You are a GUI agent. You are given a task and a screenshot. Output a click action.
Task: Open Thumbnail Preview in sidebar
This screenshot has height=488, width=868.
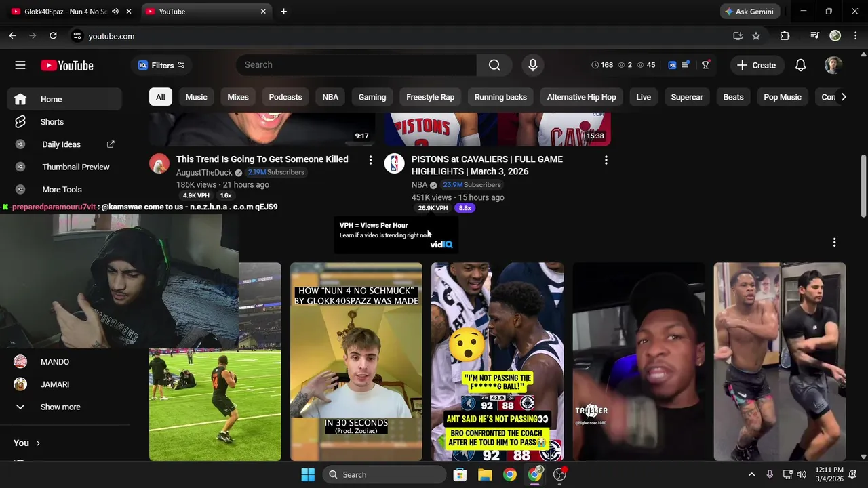coord(66,167)
